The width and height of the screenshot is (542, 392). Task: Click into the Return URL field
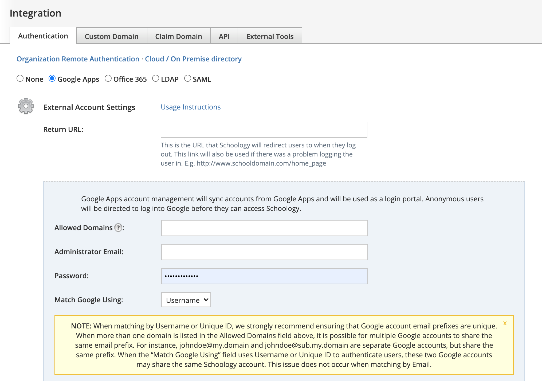coord(264,130)
